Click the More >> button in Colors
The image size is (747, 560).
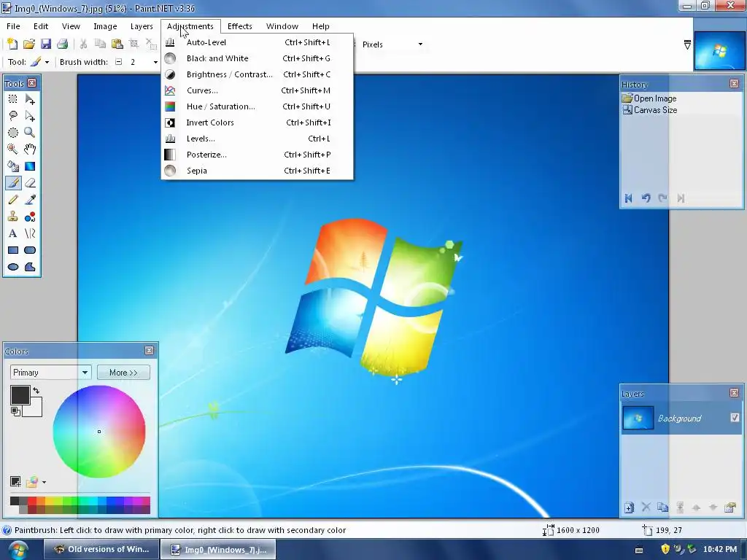pyautogui.click(x=123, y=373)
